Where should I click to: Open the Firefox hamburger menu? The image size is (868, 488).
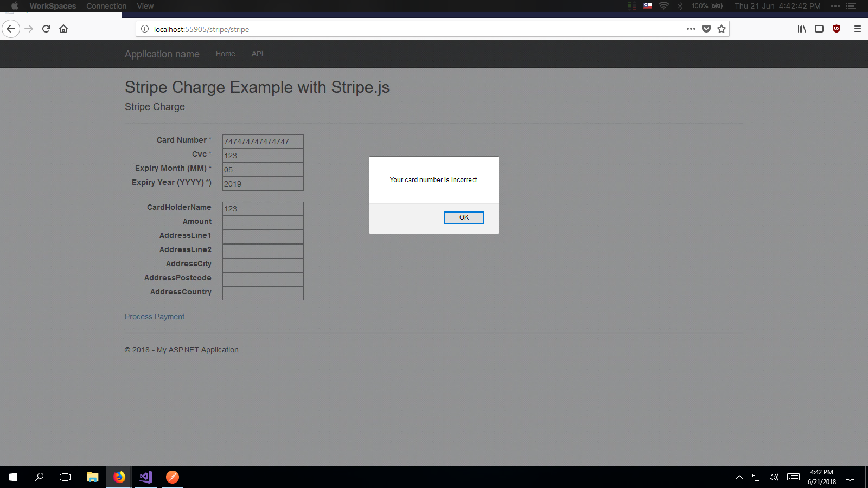pyautogui.click(x=858, y=29)
